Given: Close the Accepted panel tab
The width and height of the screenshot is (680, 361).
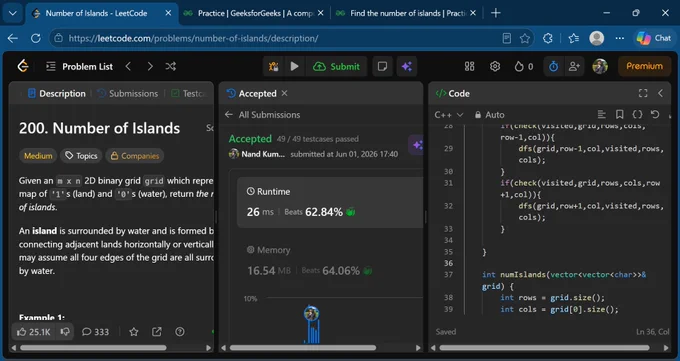Looking at the screenshot, I should point(284,93).
